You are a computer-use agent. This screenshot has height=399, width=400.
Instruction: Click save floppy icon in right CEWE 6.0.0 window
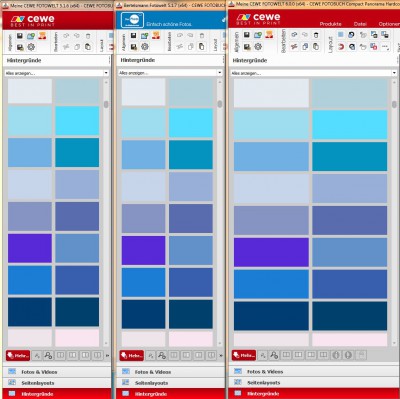(247, 35)
